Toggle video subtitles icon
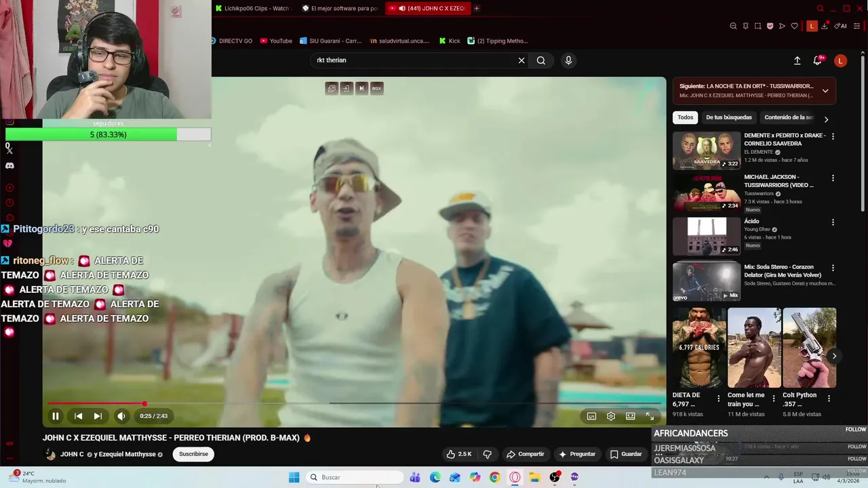 (x=591, y=416)
